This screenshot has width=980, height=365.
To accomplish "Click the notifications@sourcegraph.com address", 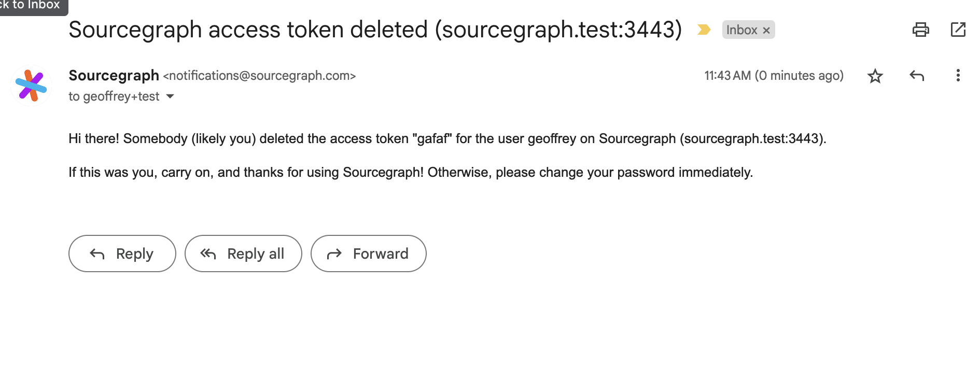I will (259, 76).
